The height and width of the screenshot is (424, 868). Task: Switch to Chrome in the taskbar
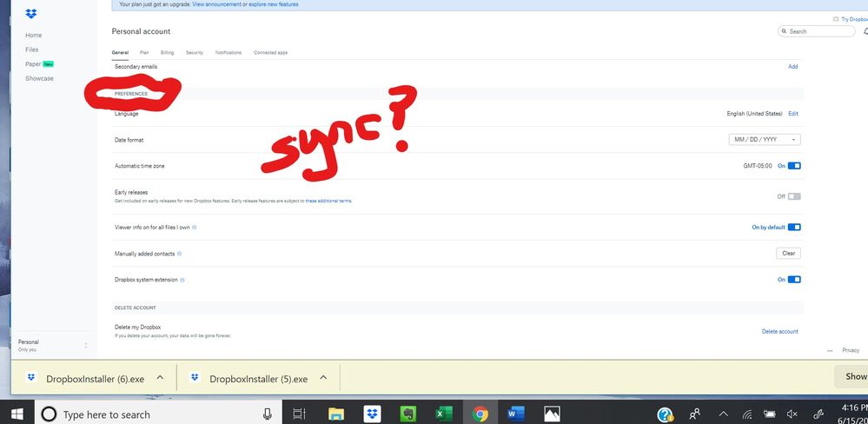click(477, 414)
